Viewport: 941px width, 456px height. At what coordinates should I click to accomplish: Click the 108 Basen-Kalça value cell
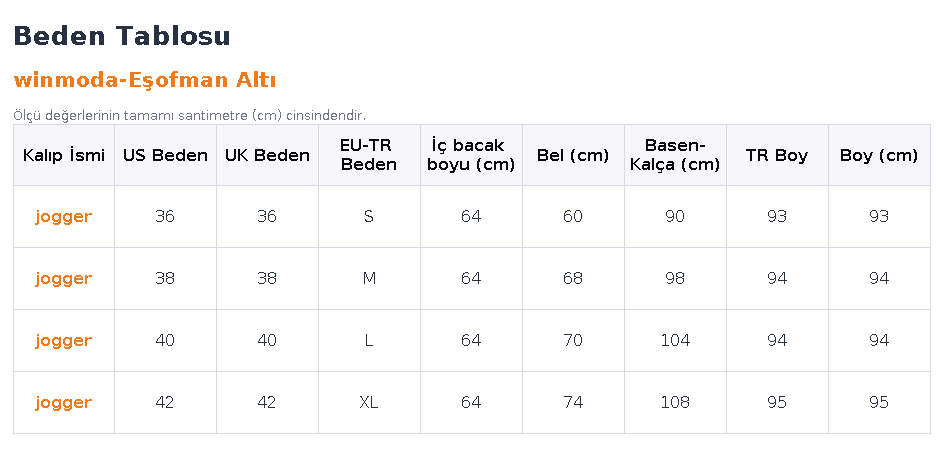(x=675, y=402)
